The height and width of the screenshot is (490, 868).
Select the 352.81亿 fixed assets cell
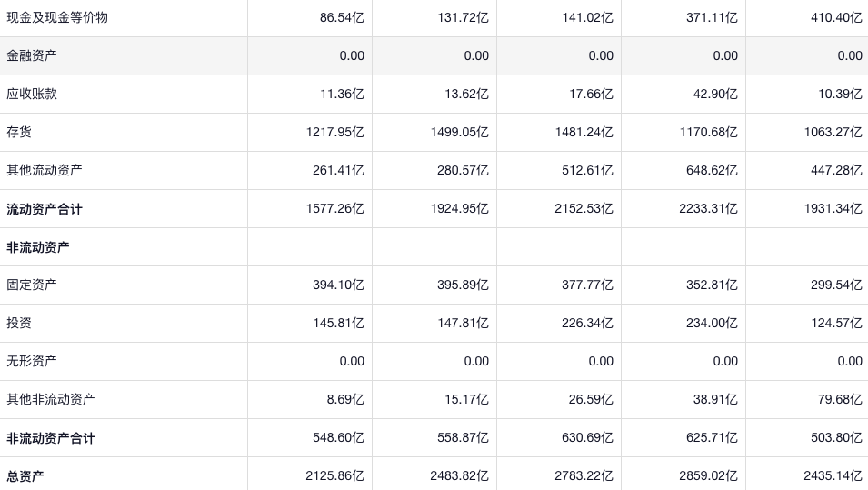(x=712, y=285)
